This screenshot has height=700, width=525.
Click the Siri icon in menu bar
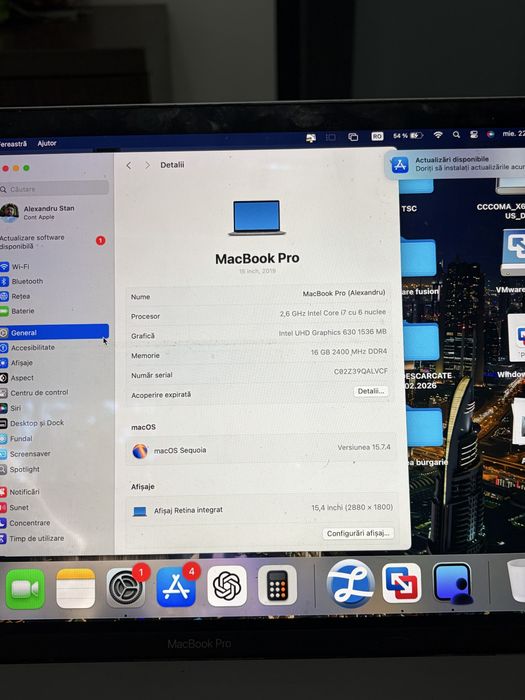coord(491,133)
